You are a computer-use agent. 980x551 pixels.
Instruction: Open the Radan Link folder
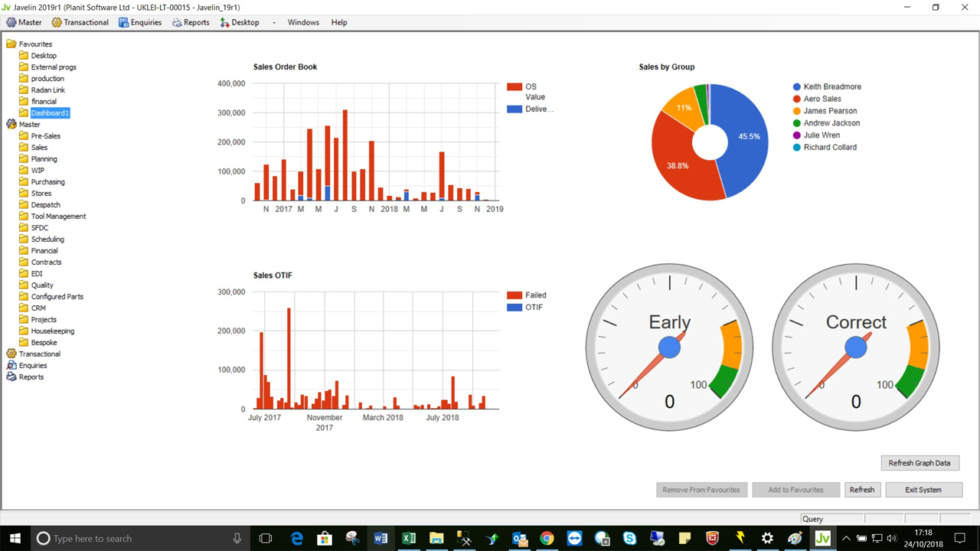(47, 90)
